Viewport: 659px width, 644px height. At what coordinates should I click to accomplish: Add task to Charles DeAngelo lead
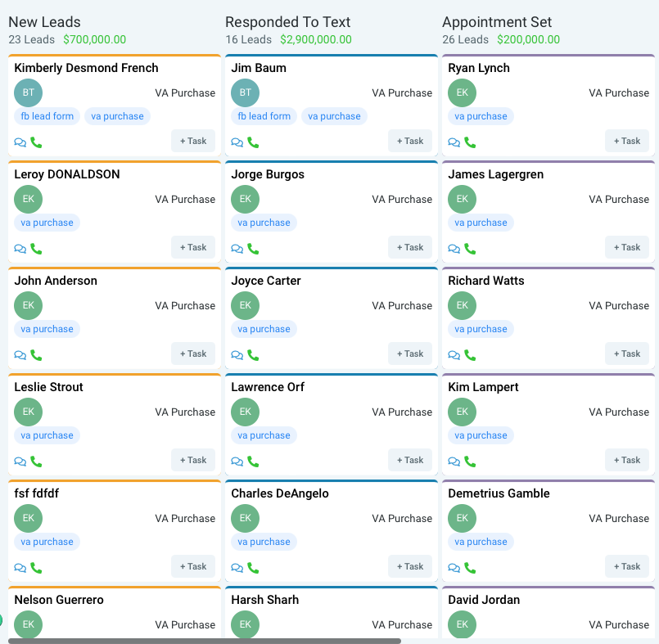pyautogui.click(x=410, y=566)
